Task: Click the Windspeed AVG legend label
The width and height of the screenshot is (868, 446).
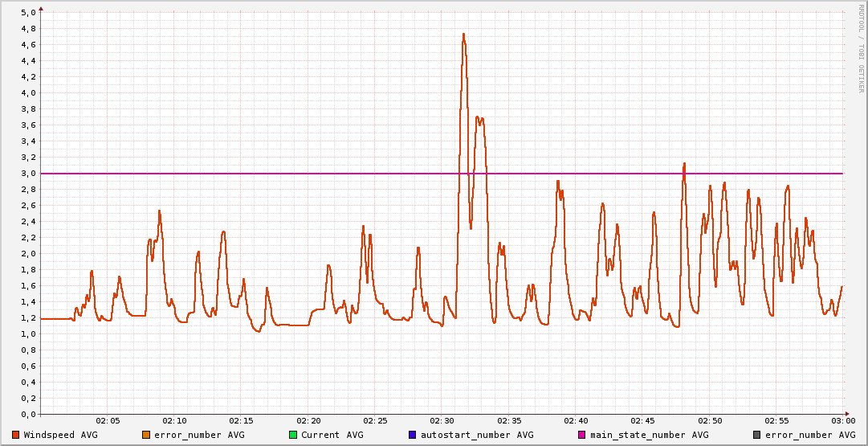Action: [x=60, y=435]
